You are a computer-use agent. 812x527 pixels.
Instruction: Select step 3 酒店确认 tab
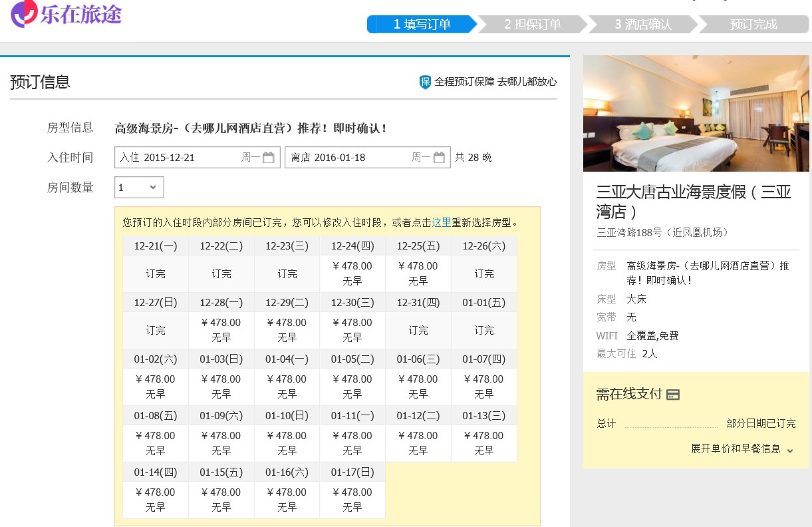pos(642,25)
